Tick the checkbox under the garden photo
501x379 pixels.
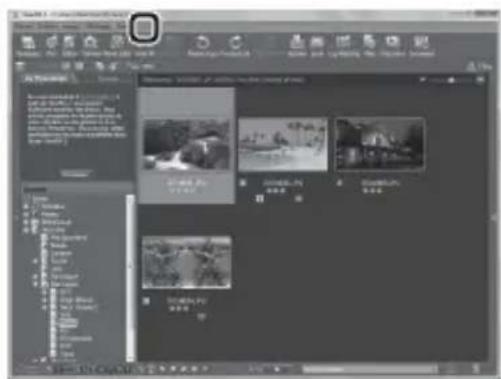[146, 301]
